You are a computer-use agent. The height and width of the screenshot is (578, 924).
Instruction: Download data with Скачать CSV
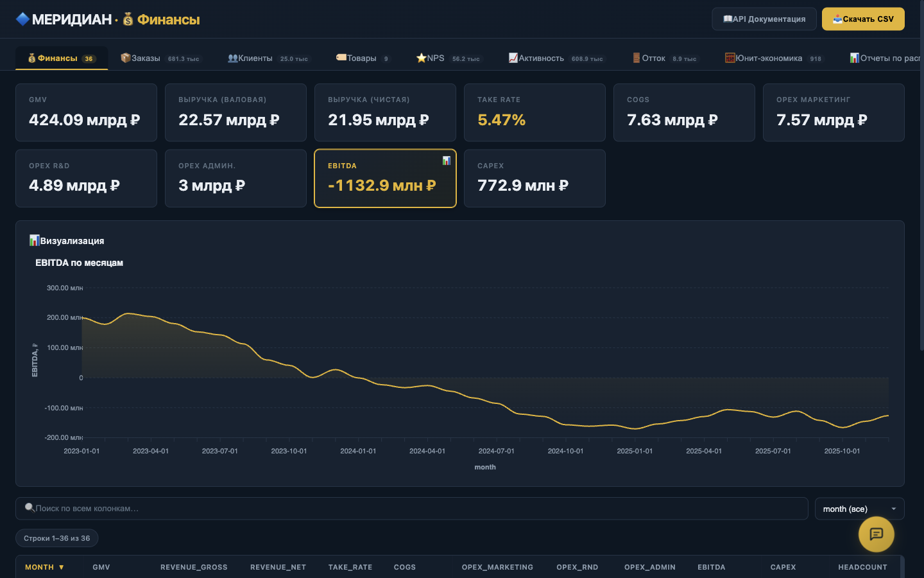click(863, 19)
